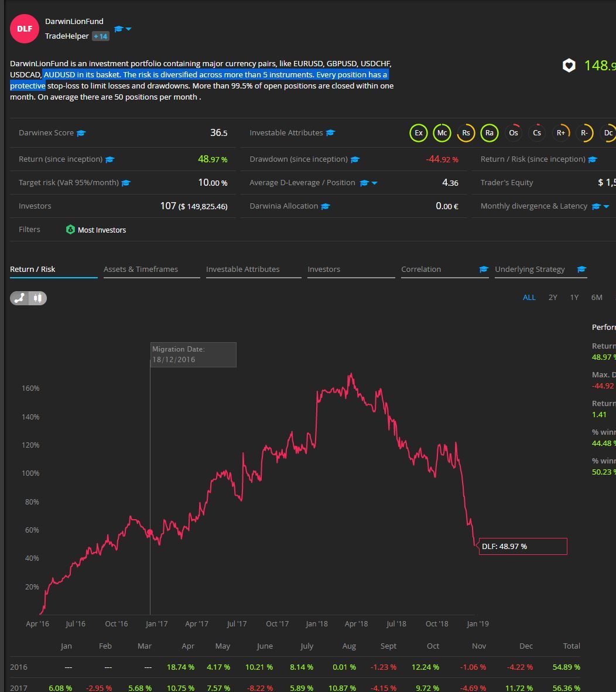
Task: Click info icon next to Target risk
Action: (126, 183)
